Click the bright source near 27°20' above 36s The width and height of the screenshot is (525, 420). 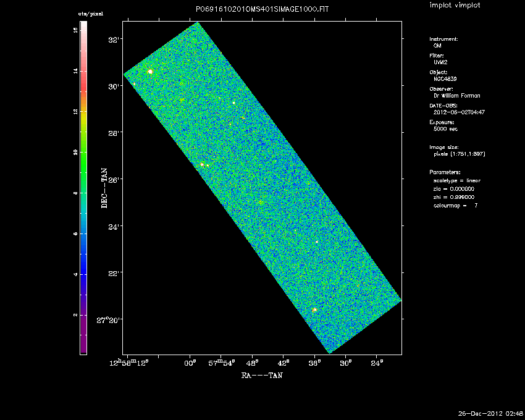314,310
